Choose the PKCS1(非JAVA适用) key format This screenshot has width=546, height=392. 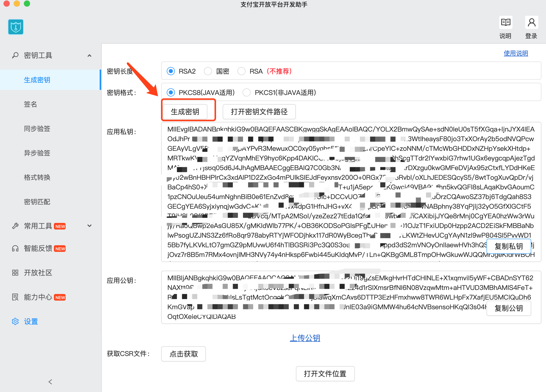click(247, 92)
